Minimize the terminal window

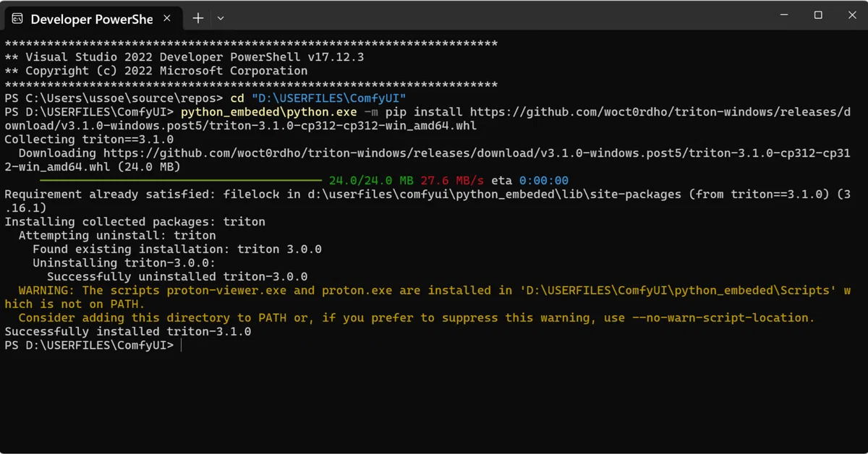[783, 15]
